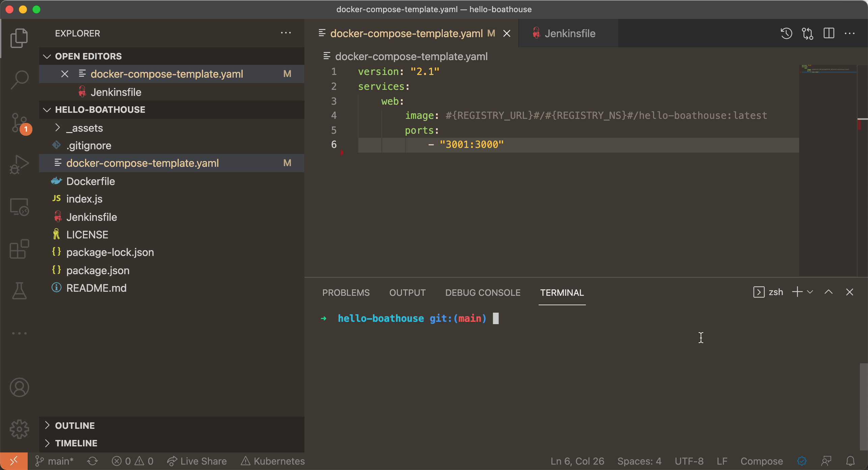
Task: Collapse the HELLO-BOATHOUSE folder section
Action: [x=172, y=110]
